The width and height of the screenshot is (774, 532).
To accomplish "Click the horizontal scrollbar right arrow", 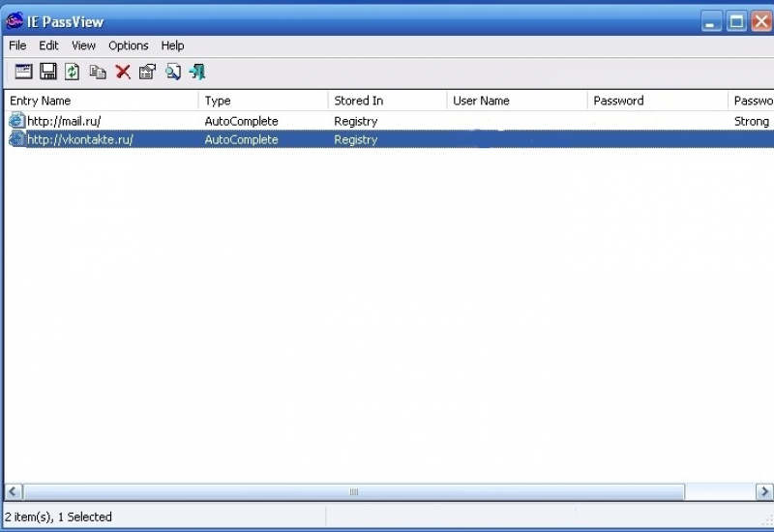I will tap(764, 491).
